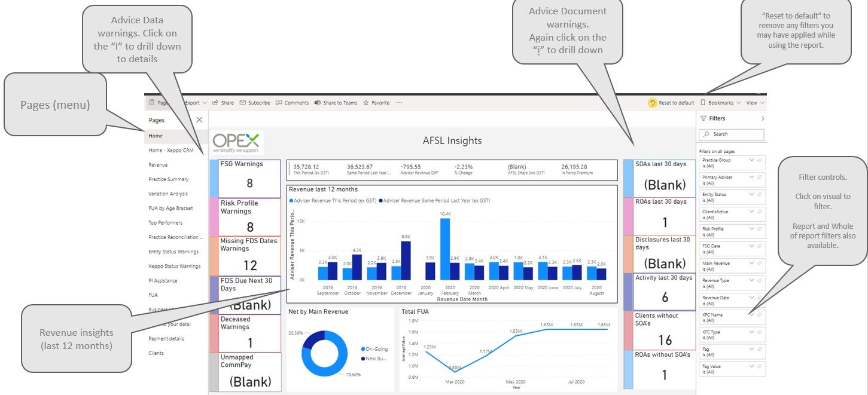
Task: Click the pink Risk Profile Warnings bar
Action: coord(214,216)
